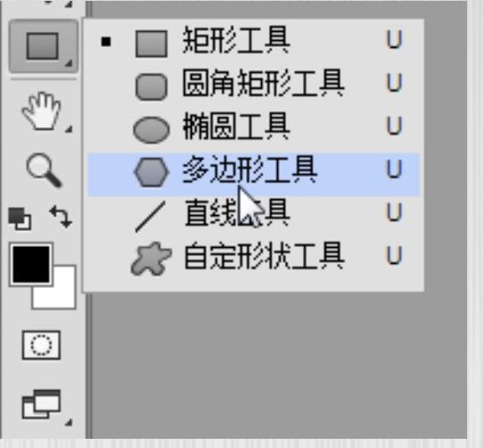Select the Zoom magnifier tool
The width and height of the screenshot is (483, 448).
click(44, 170)
